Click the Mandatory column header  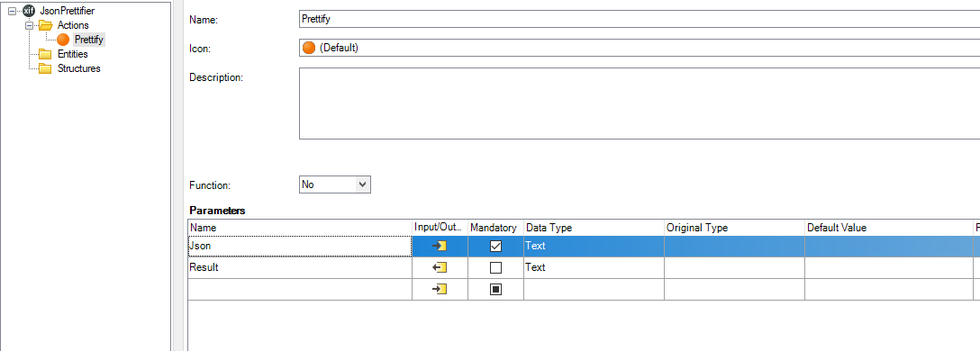click(495, 228)
